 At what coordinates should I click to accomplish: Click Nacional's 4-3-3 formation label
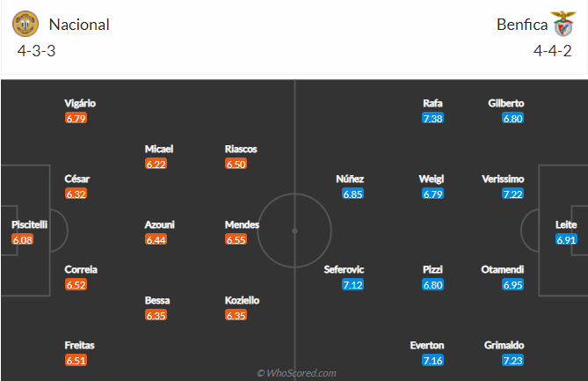click(36, 51)
